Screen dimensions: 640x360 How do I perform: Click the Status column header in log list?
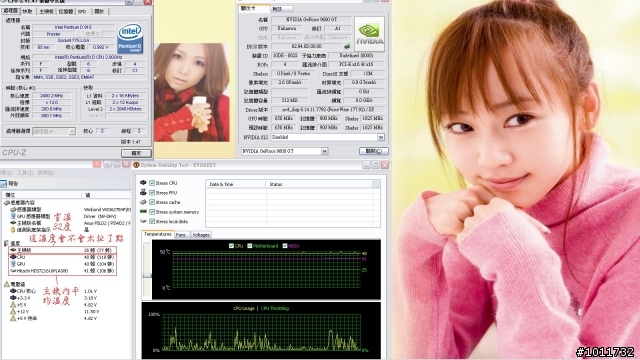(x=319, y=184)
